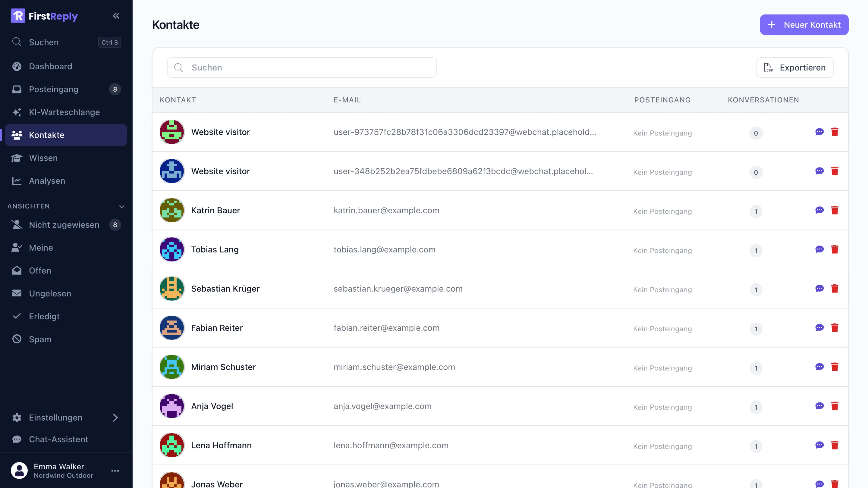Open Emma Walker account options menu
The image size is (868, 488).
tap(115, 471)
